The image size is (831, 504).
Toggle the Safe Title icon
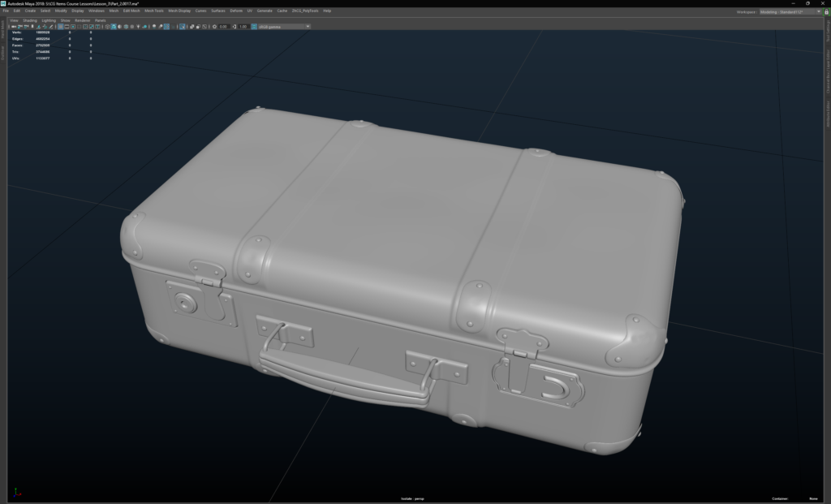[97, 27]
